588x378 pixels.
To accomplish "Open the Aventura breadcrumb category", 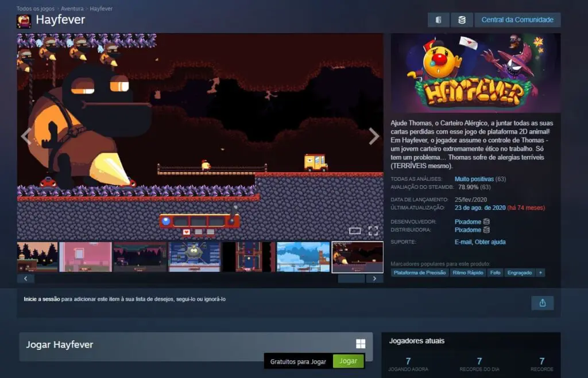I will (x=72, y=9).
